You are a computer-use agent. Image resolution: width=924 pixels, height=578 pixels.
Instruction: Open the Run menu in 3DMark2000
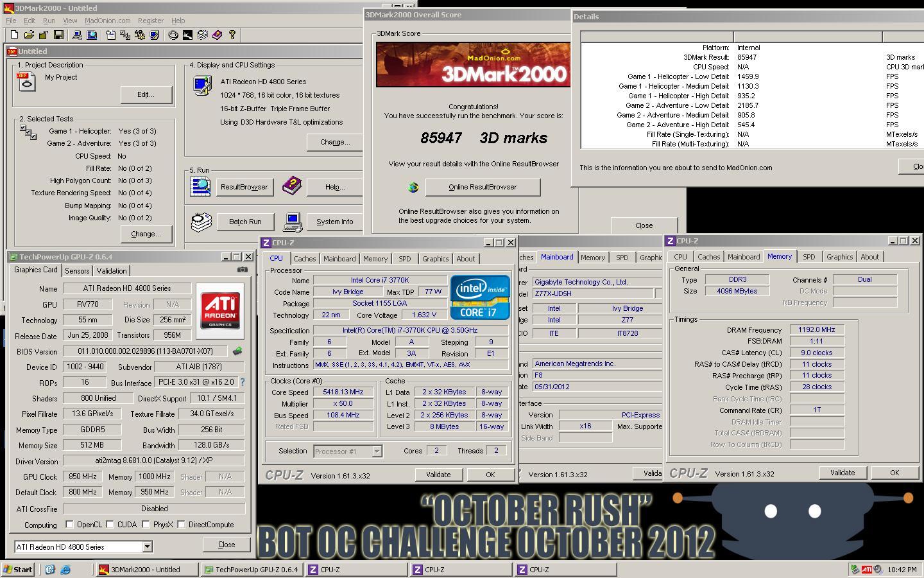click(x=49, y=21)
